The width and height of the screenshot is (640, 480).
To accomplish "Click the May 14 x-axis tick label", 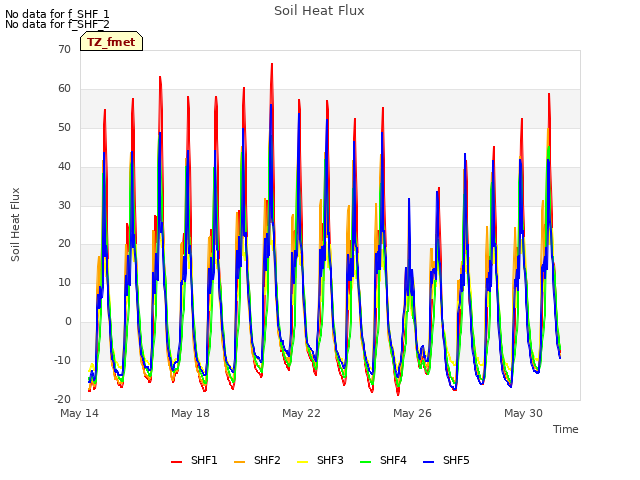I will [79, 413].
